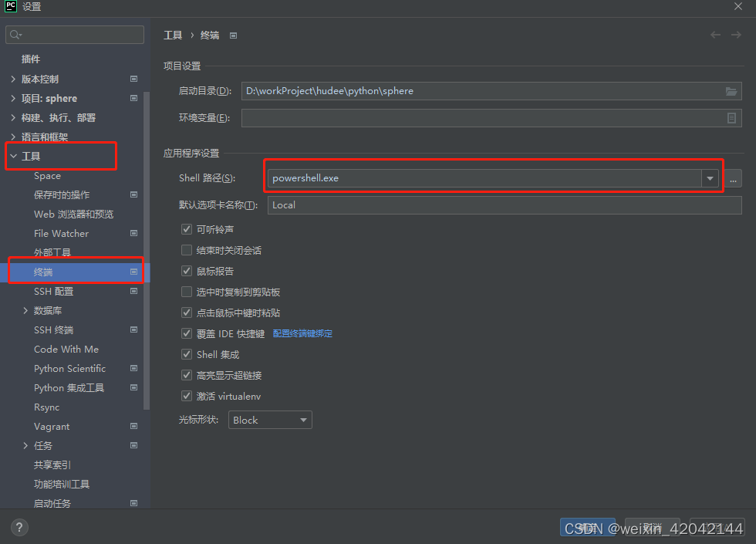Click the search magnifier in settings search
The width and height of the screenshot is (756, 544).
[14, 34]
